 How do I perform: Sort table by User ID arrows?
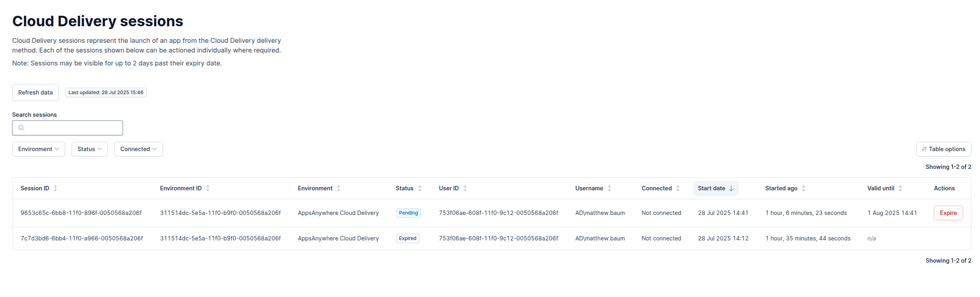click(x=465, y=188)
